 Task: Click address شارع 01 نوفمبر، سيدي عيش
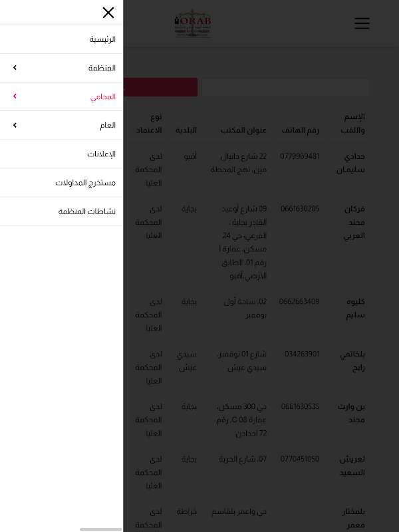coord(241,360)
